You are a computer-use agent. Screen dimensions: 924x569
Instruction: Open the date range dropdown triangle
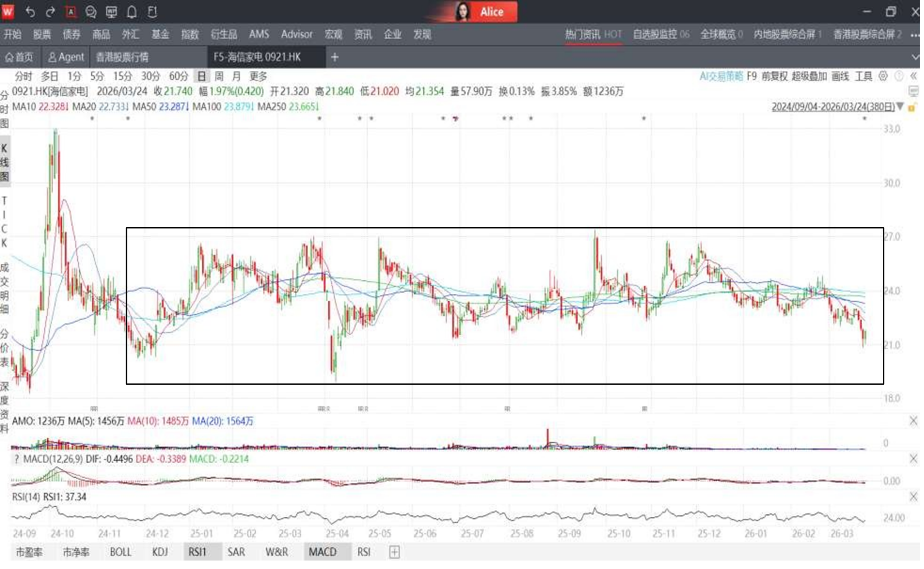pos(900,107)
